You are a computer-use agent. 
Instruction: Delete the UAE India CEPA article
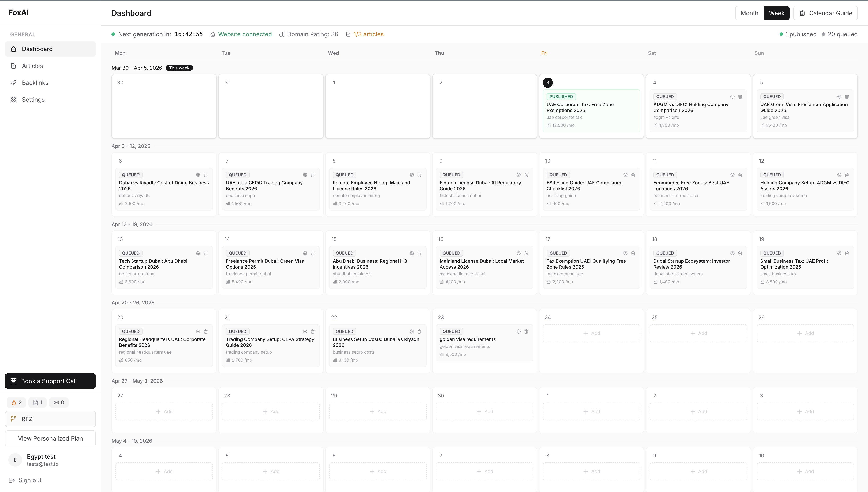(312, 175)
